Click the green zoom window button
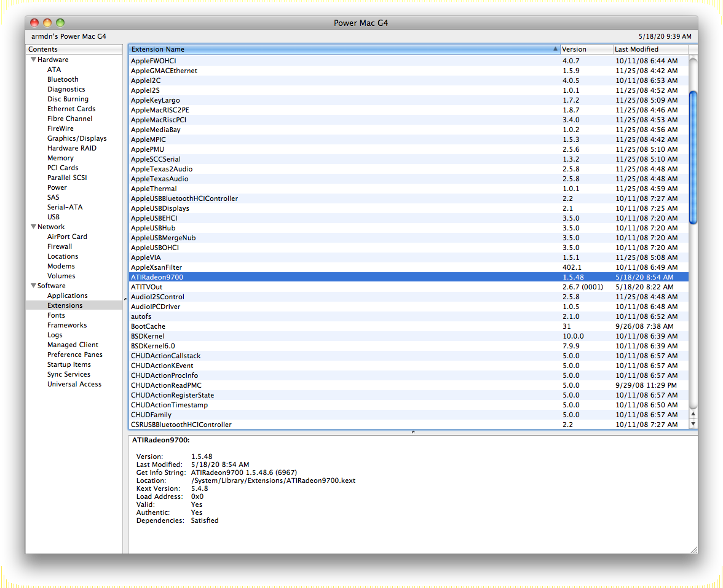723x588 pixels. [60, 23]
